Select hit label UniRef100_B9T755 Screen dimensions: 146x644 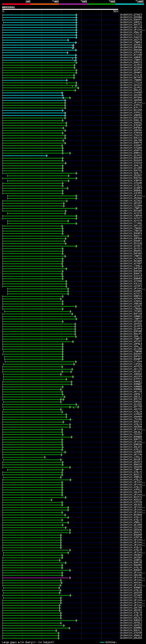point(131,407)
